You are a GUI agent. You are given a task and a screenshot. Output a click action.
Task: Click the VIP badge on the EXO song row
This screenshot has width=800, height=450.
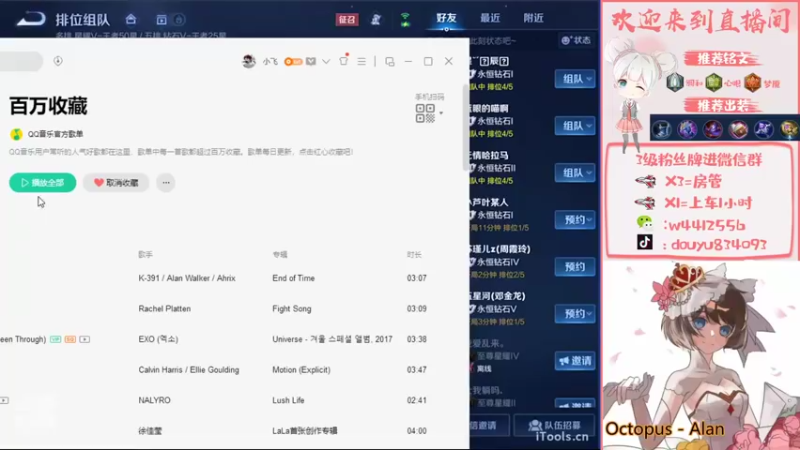point(56,339)
